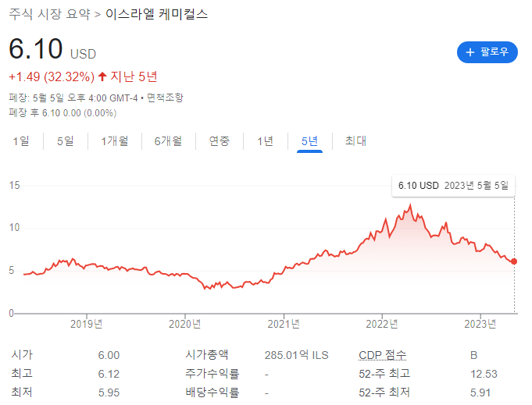Click the 이스라엘 케미컬스 title text
The image size is (532, 405).
[157, 14]
